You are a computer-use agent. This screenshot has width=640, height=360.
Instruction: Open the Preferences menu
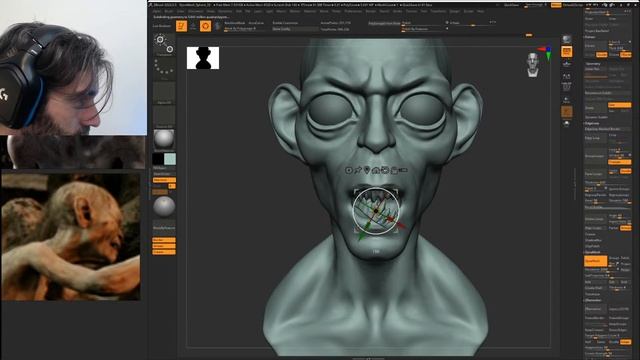tap(353, 11)
